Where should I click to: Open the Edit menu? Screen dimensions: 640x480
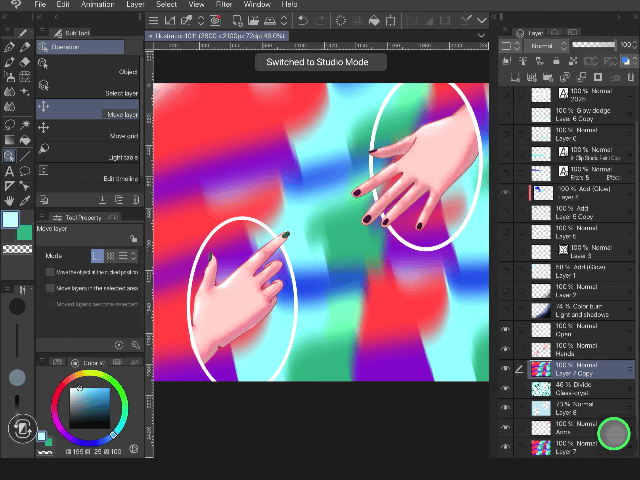[62, 4]
